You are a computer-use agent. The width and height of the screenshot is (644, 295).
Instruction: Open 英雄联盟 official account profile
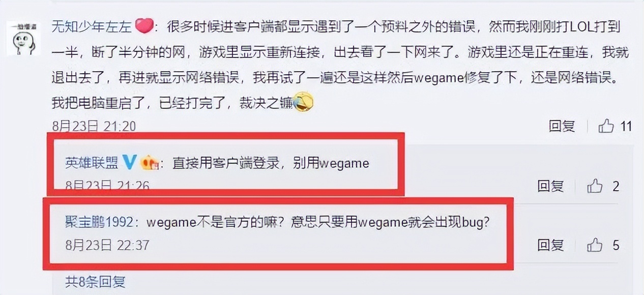[92, 163]
